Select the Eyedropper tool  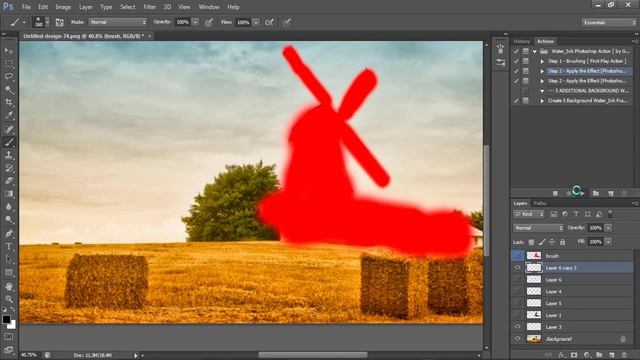9,116
